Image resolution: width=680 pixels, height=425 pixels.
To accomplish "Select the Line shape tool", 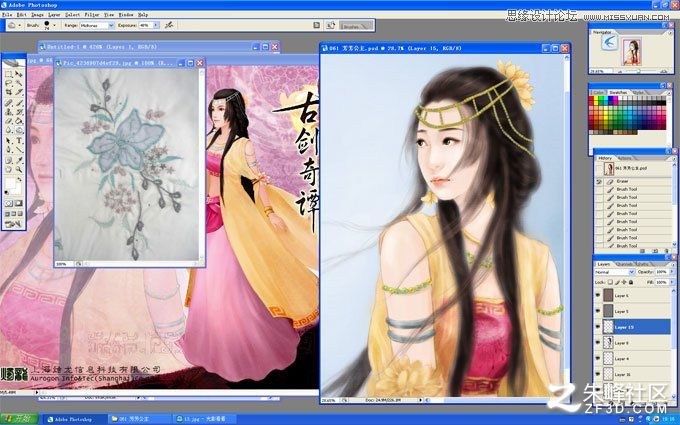I will point(19,149).
